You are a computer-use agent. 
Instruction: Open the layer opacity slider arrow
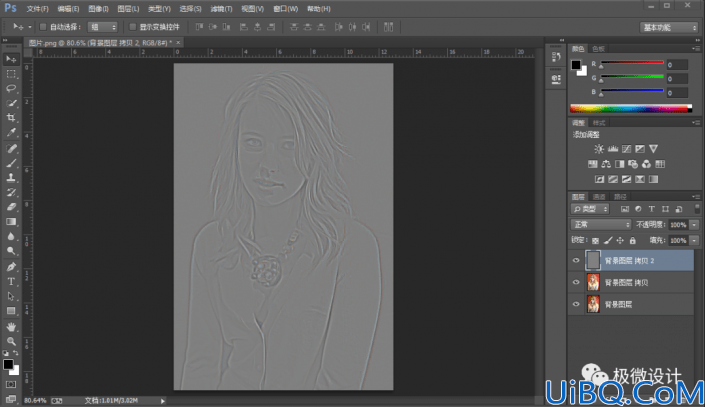[695, 225]
